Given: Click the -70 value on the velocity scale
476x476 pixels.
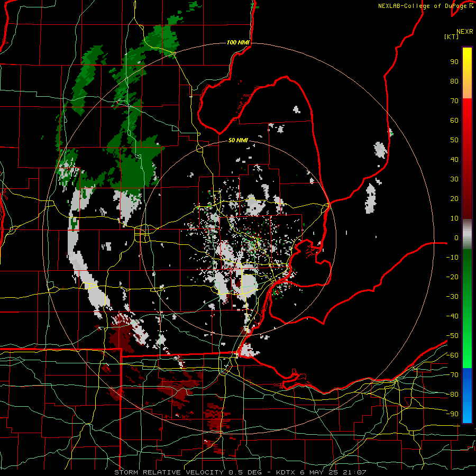Looking at the screenshot, I should point(452,375).
